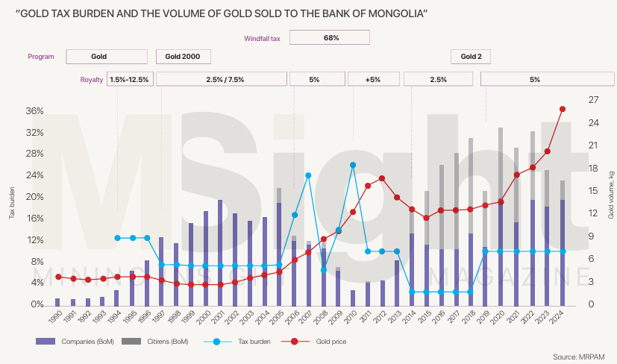Click the Gold price legend marker

click(x=295, y=342)
